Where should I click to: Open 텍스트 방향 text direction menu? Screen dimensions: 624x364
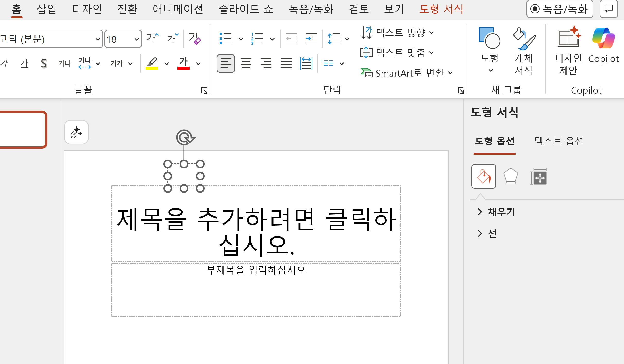tap(398, 33)
